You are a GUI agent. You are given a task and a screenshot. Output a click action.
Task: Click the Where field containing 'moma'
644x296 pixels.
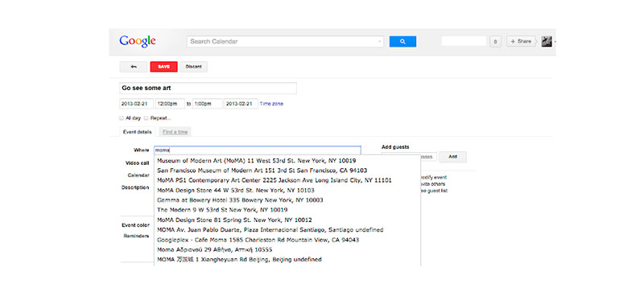258,150
